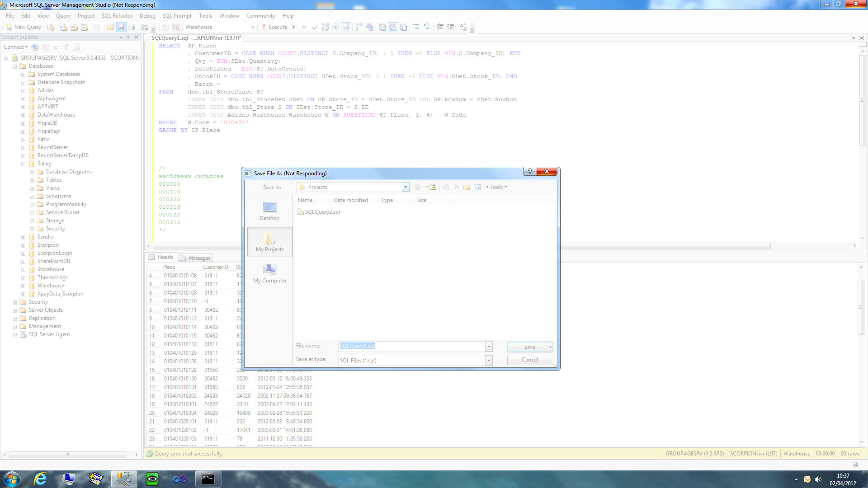Viewport: 868px width, 488px height.
Task: Switch to the Messages tab
Action: (195, 258)
